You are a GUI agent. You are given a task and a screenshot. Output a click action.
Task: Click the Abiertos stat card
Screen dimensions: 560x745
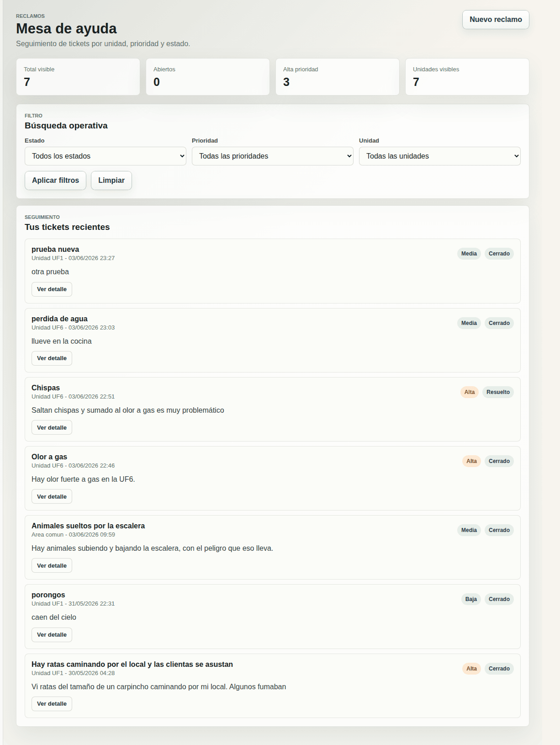pos(208,77)
